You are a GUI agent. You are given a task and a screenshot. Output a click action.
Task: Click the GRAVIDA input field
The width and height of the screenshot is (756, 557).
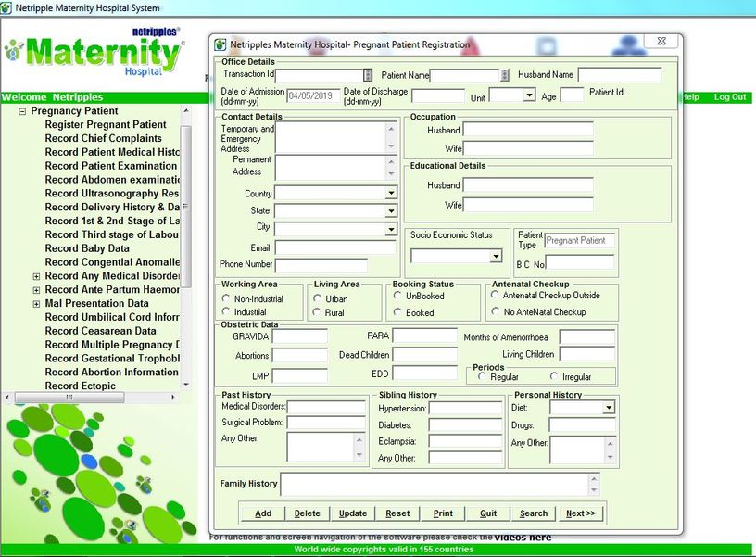(x=299, y=336)
